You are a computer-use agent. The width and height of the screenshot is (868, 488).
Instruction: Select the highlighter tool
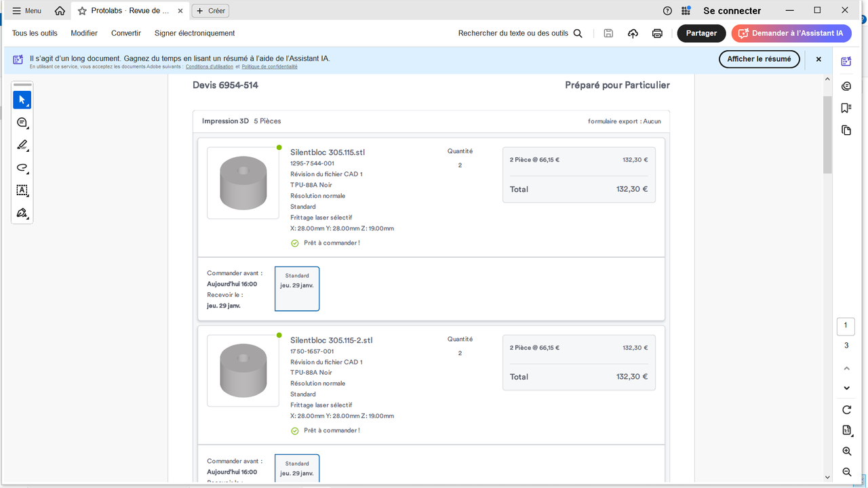pos(22,145)
